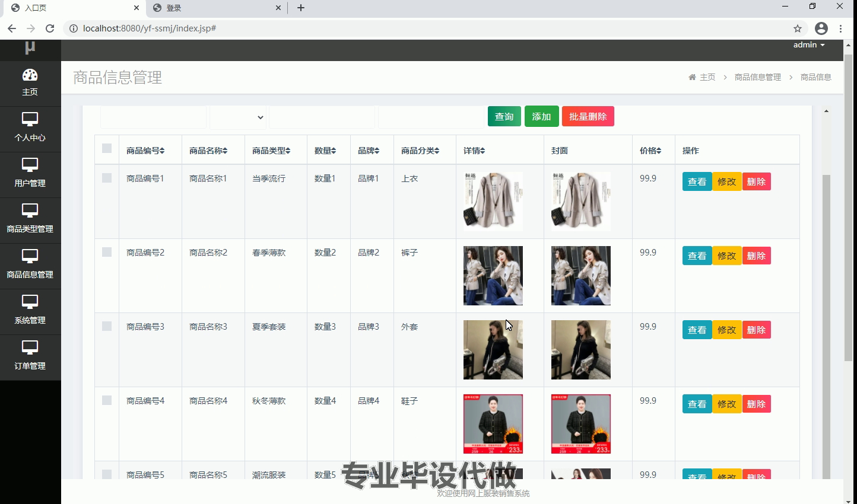This screenshot has width=857, height=504.
Task: Click 查看 for 商品名称1
Action: point(697,181)
